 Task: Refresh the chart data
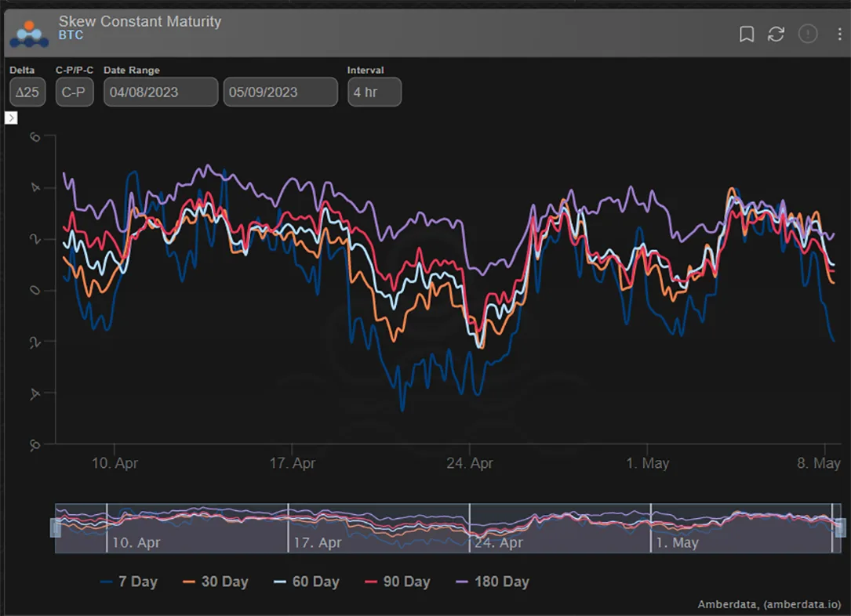point(776,34)
